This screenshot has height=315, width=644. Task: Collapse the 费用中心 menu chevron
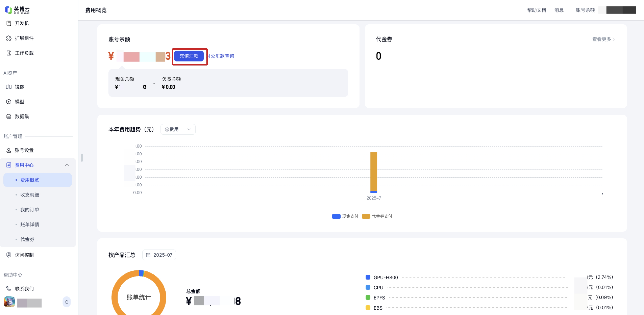click(x=67, y=165)
